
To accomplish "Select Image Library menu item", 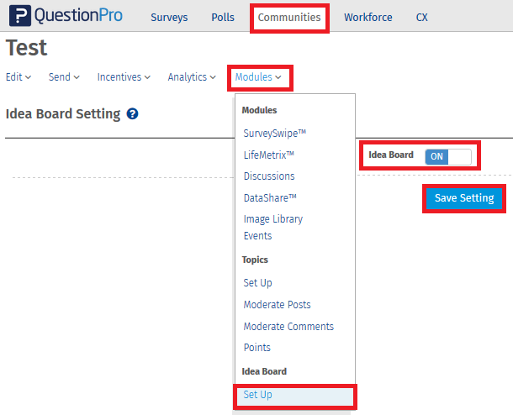I will tap(273, 219).
